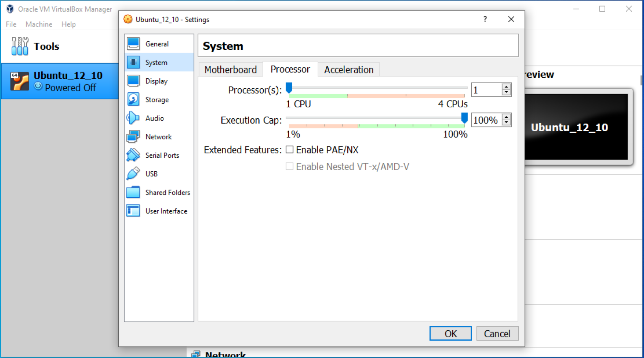Select the Display settings icon
Image resolution: width=644 pixels, height=358 pixels.
[x=133, y=81]
